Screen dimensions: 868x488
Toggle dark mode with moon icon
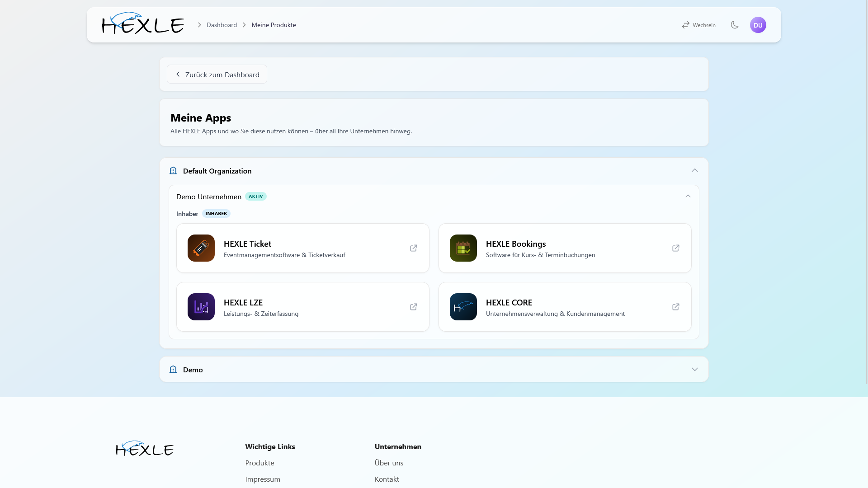pos(735,25)
